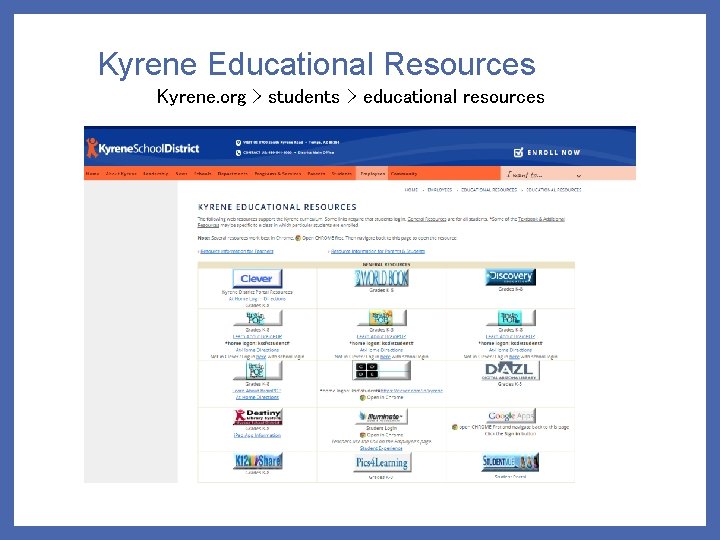
Task: Click the Chrome icon under Google Apps
Action: [455, 427]
